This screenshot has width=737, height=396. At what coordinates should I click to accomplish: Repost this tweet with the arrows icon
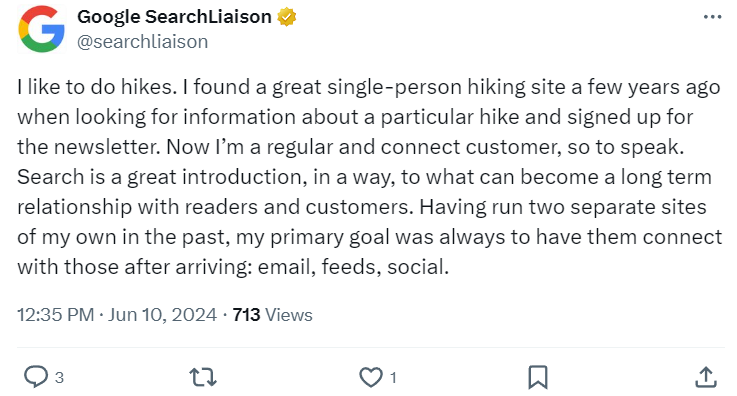point(203,377)
